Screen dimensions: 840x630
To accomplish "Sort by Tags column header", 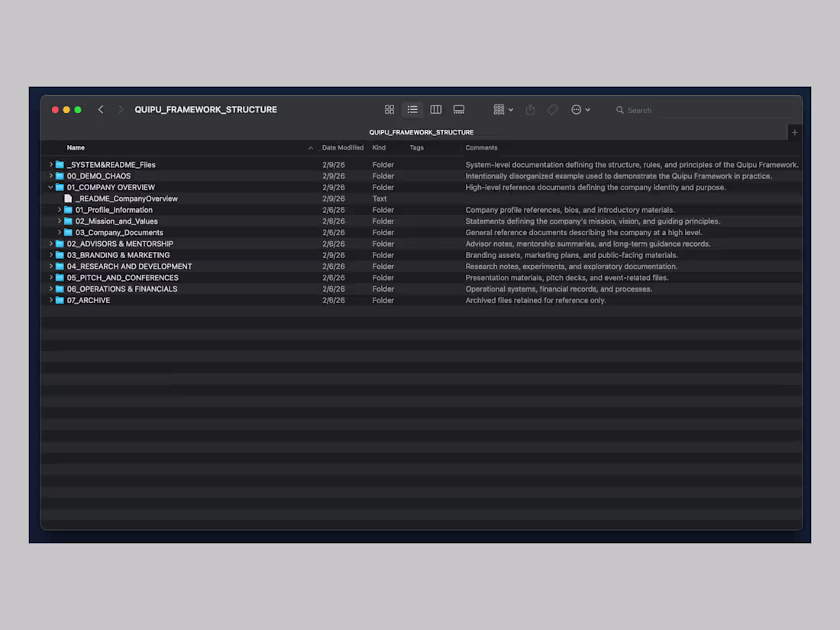I will (x=417, y=147).
